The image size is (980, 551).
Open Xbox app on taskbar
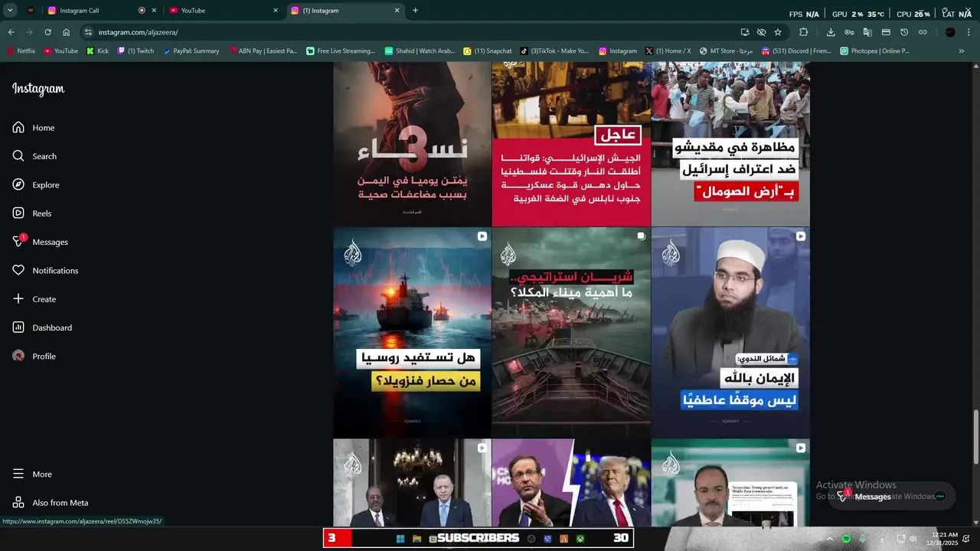coord(580,539)
